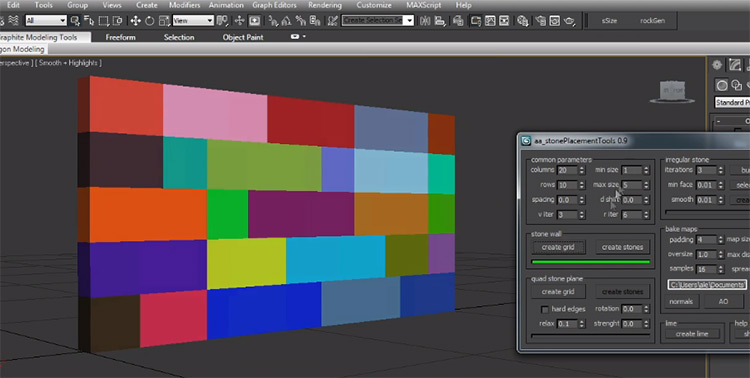The width and height of the screenshot is (750, 378).
Task: Switch to the Object Paint tab
Action: (x=243, y=37)
